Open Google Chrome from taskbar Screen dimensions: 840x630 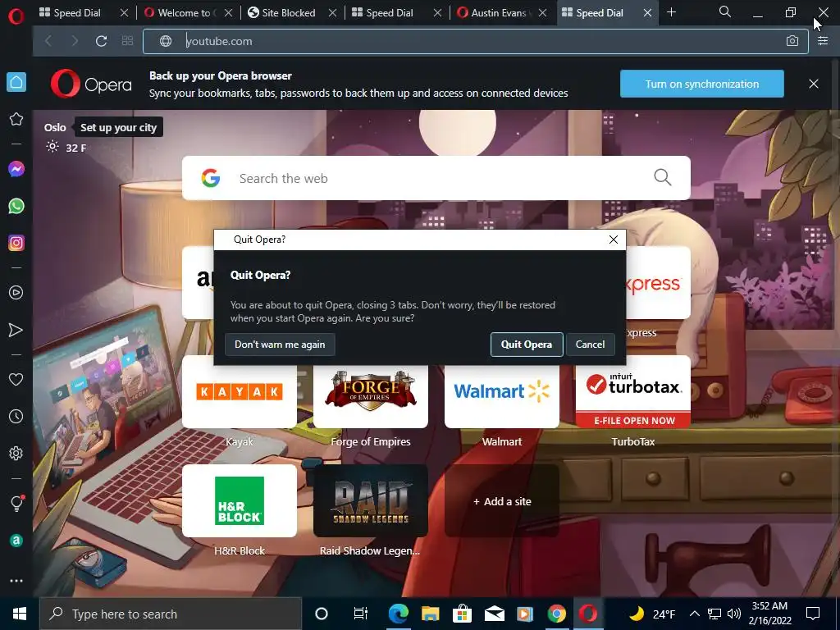[x=557, y=614]
